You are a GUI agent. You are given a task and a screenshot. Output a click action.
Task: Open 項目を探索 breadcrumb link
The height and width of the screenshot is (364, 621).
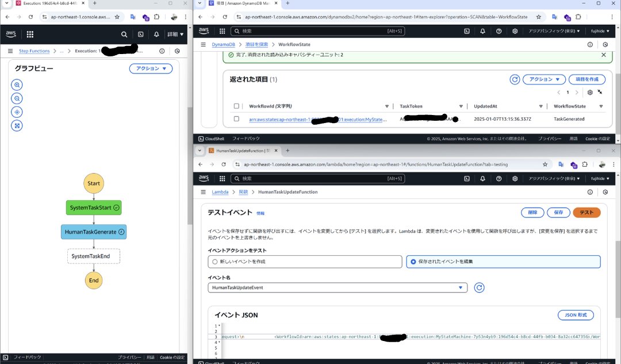(256, 44)
